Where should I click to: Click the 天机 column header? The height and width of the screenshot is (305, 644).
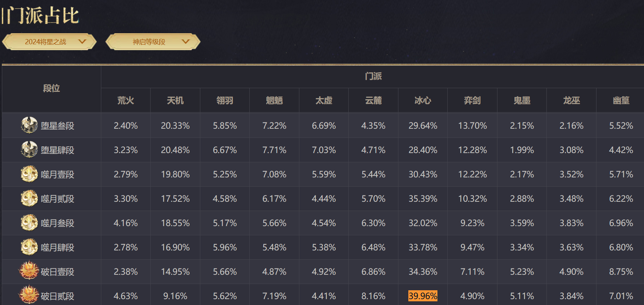175,100
